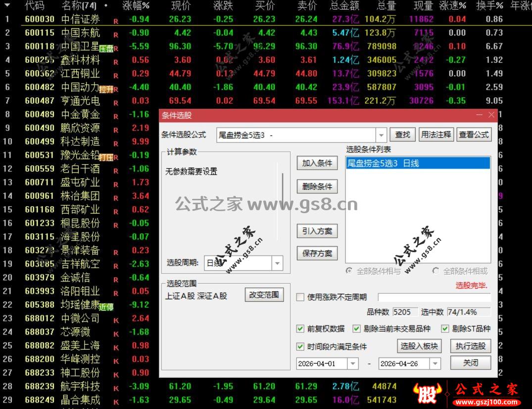The height and width of the screenshot is (409, 532).
Task: Select stock row 600499 科达制造
Action: point(79,141)
